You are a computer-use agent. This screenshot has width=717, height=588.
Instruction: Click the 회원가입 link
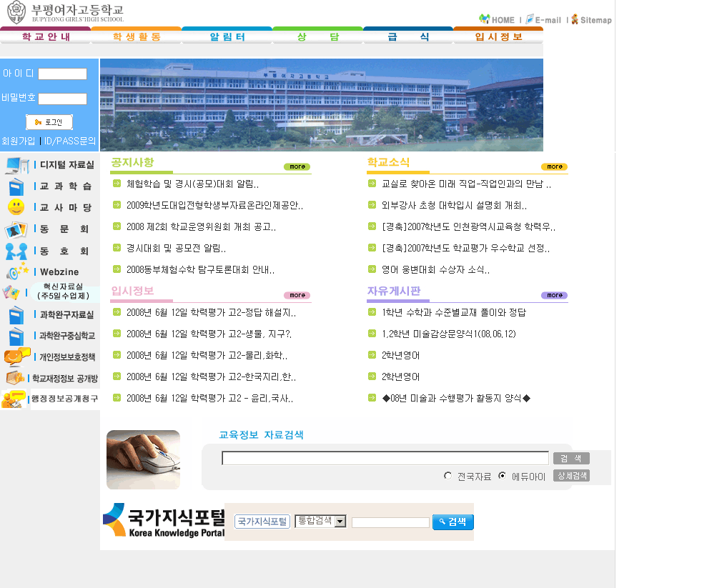coord(18,141)
